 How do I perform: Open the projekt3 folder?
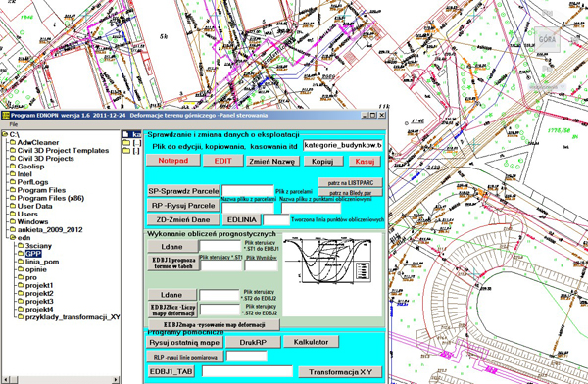39,301
